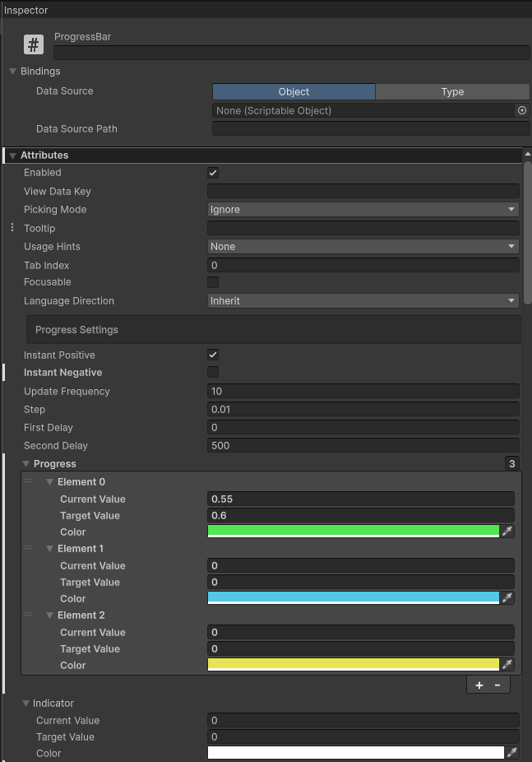Open the Scriptable Object picker icon
532x762 pixels.
pyautogui.click(x=521, y=109)
